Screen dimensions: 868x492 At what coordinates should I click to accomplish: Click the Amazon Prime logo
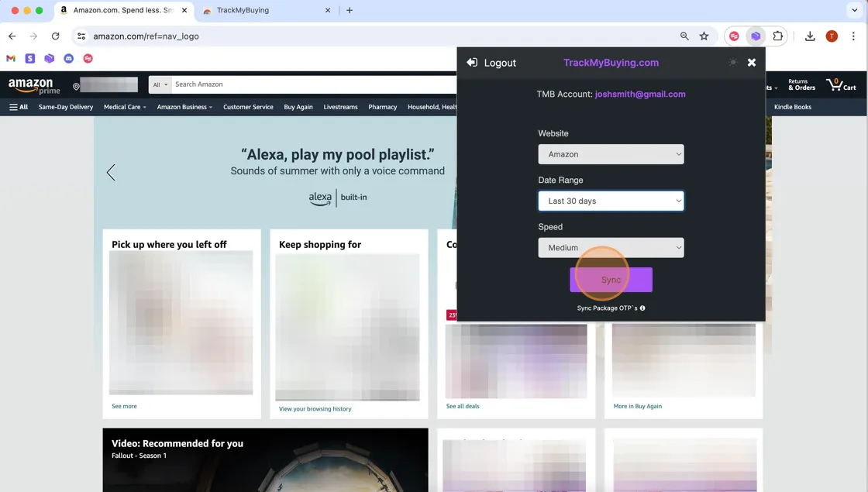pos(34,86)
